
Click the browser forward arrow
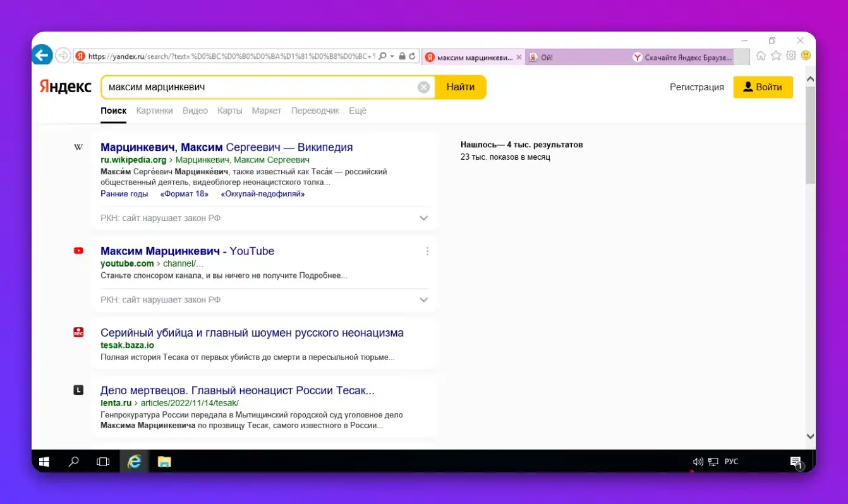point(63,56)
